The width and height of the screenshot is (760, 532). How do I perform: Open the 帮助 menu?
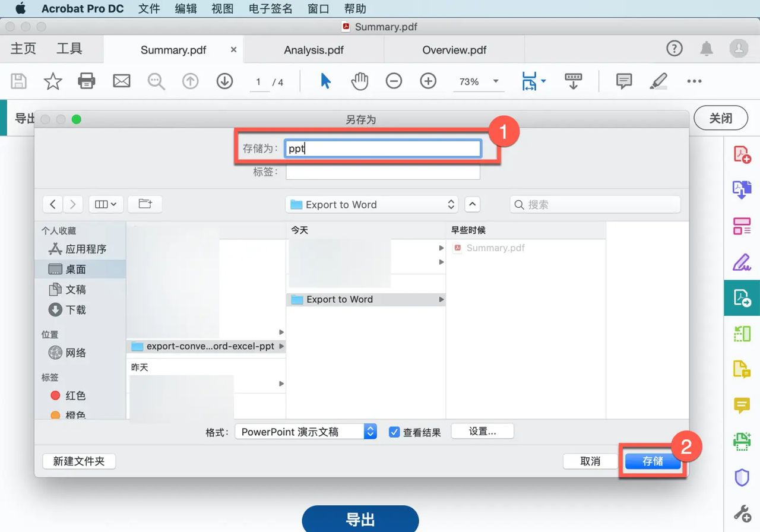click(x=355, y=8)
